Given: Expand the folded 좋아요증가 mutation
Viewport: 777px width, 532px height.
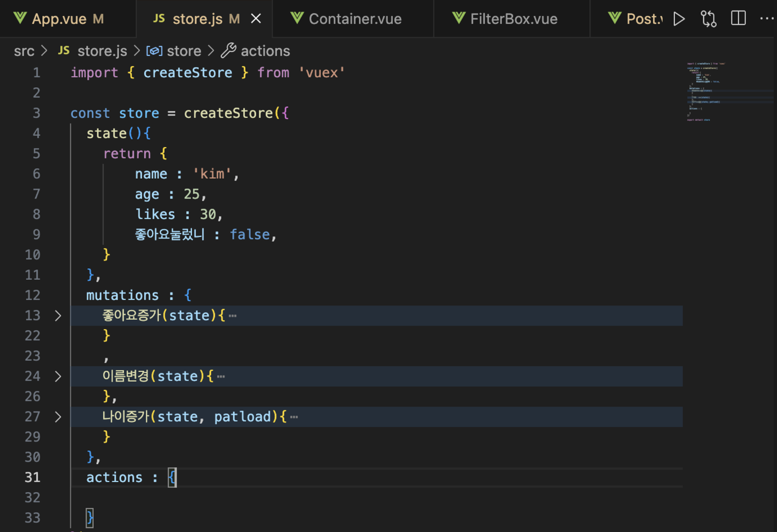Looking at the screenshot, I should point(58,315).
